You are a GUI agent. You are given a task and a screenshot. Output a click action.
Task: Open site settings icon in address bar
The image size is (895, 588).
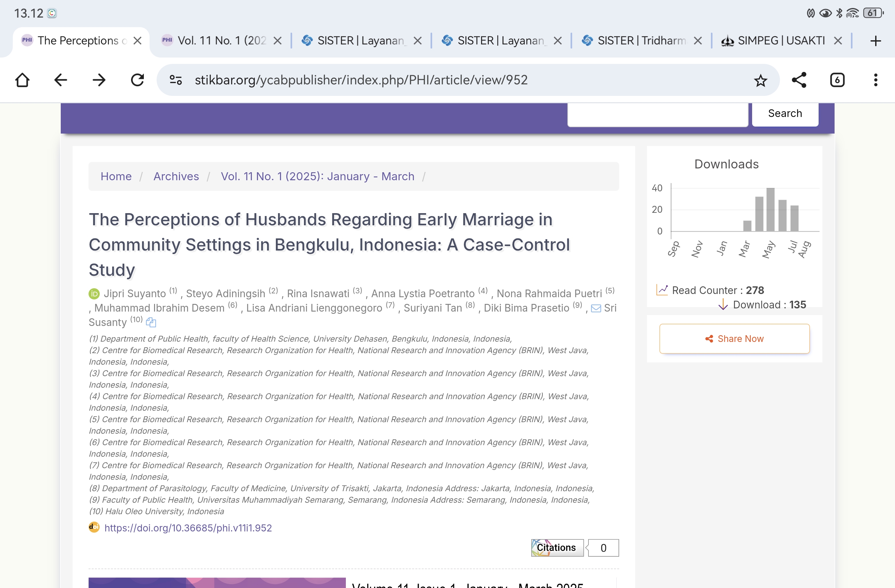[175, 80]
